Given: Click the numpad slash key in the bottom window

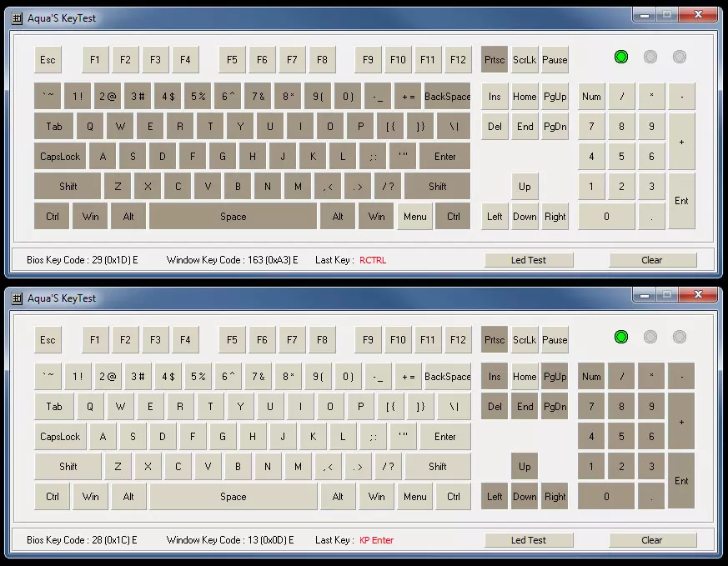Looking at the screenshot, I should (621, 377).
